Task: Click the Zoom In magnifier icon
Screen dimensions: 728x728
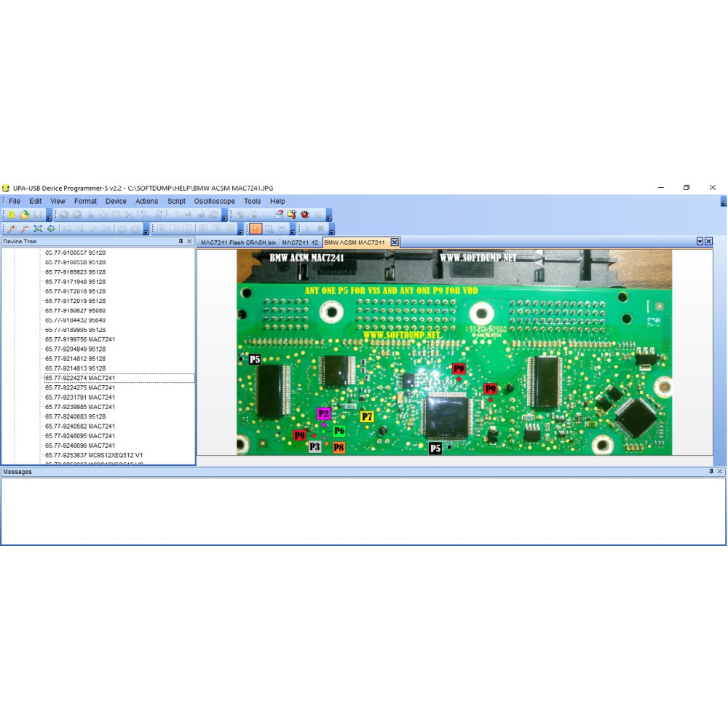Action: (12, 229)
